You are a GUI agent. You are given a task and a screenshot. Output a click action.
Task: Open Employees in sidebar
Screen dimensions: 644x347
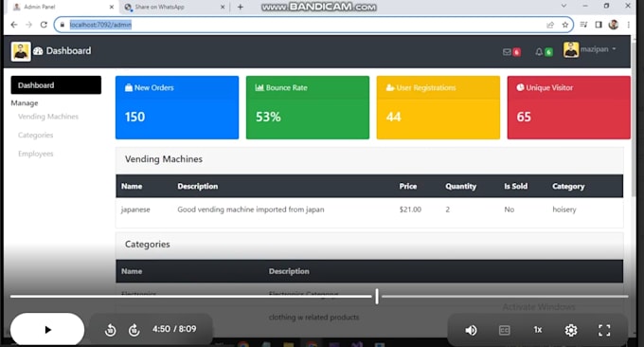click(35, 154)
